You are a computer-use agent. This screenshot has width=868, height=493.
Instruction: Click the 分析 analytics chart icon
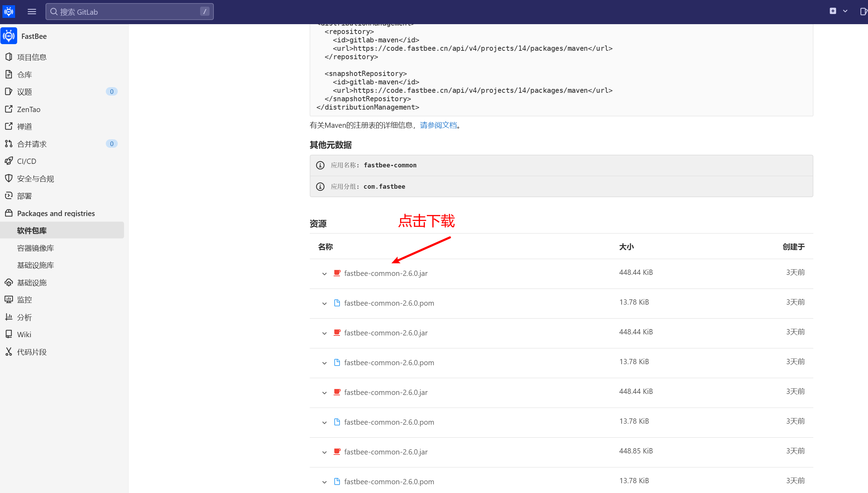(9, 317)
